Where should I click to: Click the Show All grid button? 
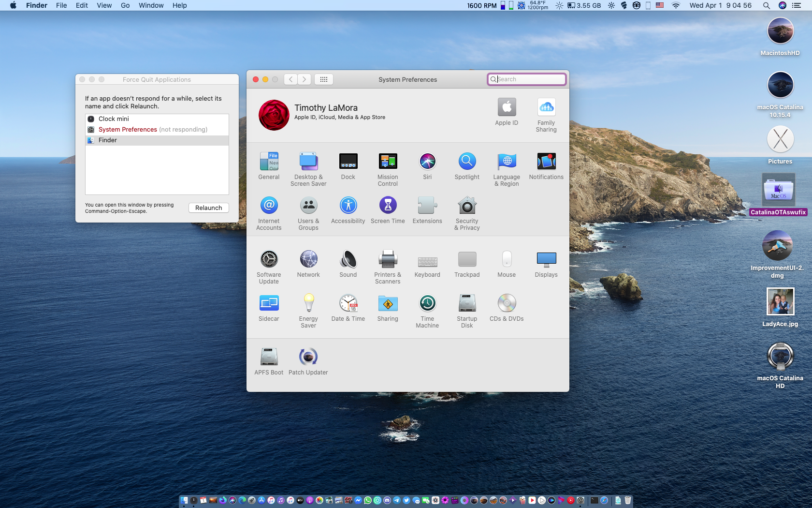324,79
